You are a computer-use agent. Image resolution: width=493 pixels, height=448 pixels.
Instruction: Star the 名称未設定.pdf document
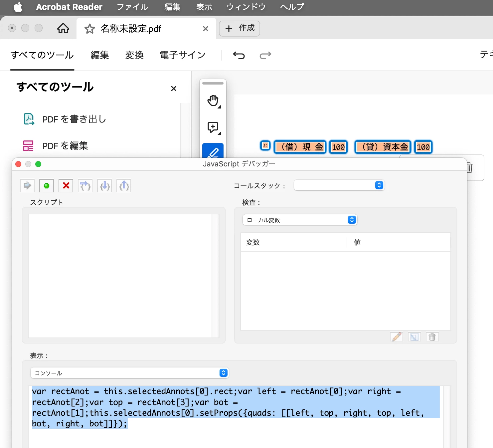click(x=89, y=29)
